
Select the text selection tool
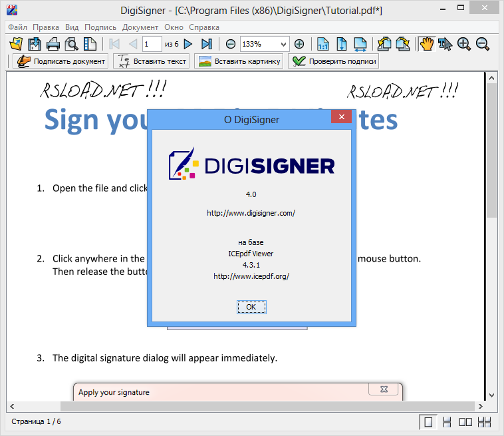pyautogui.click(x=445, y=44)
